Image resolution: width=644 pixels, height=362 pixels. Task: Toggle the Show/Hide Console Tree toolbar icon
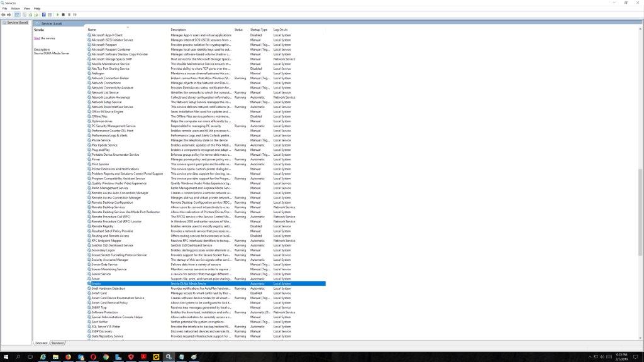pos(17,15)
